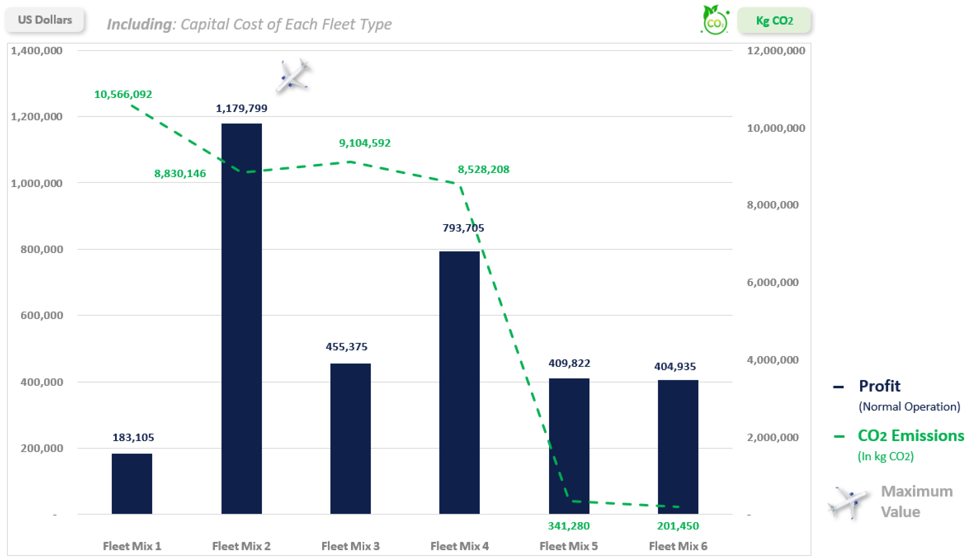Click the Fleet Mix 4 axis label

(x=460, y=546)
